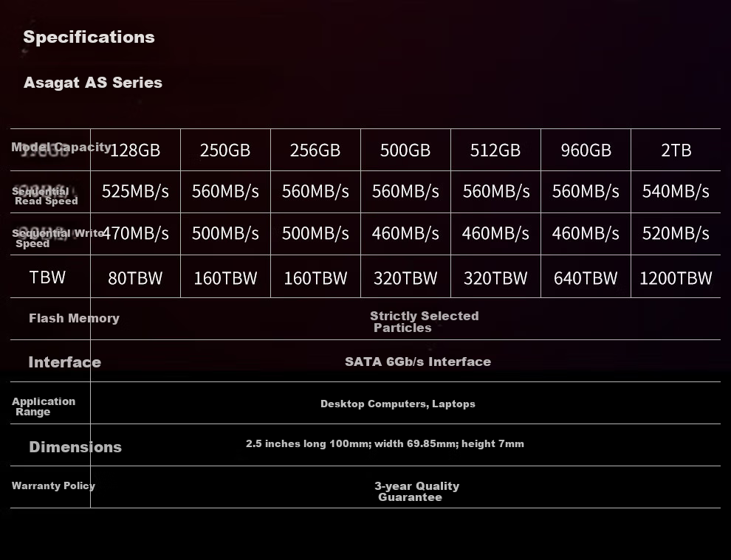Select the 250GB capacity cell

click(225, 150)
